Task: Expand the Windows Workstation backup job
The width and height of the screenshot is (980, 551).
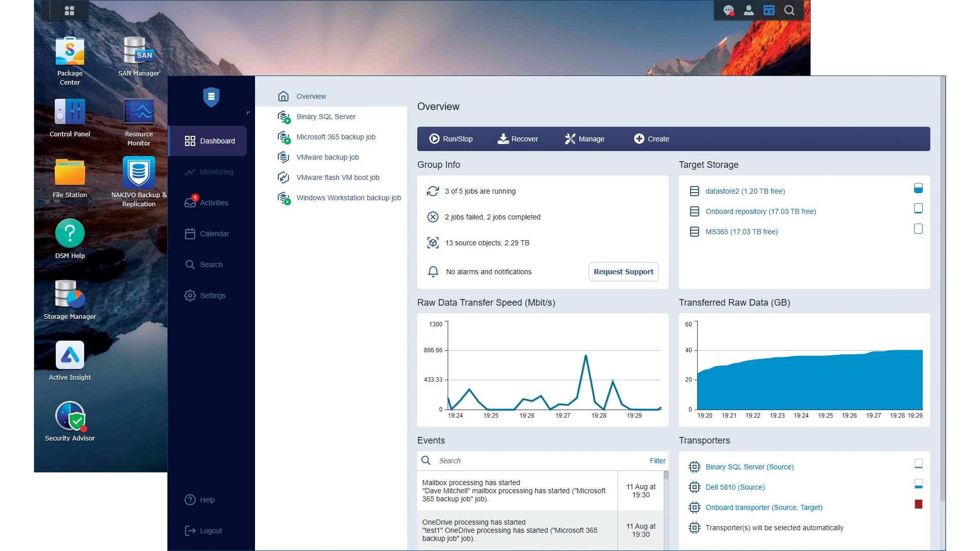Action: point(348,198)
